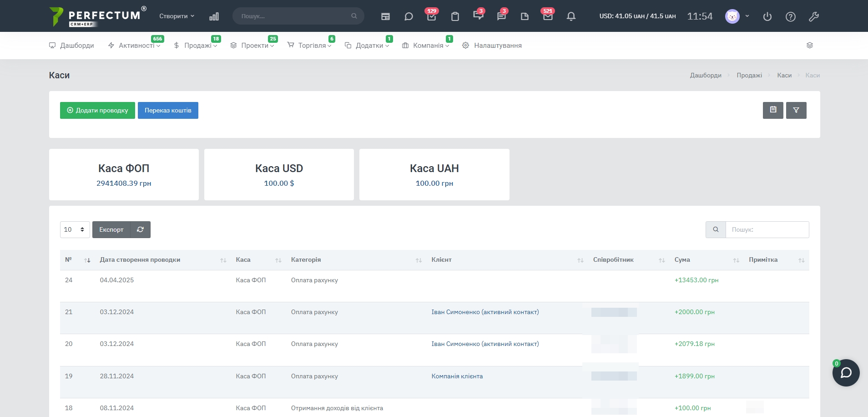The height and width of the screenshot is (417, 868).
Task: Expand the user avatar profile menu
Action: point(737,16)
